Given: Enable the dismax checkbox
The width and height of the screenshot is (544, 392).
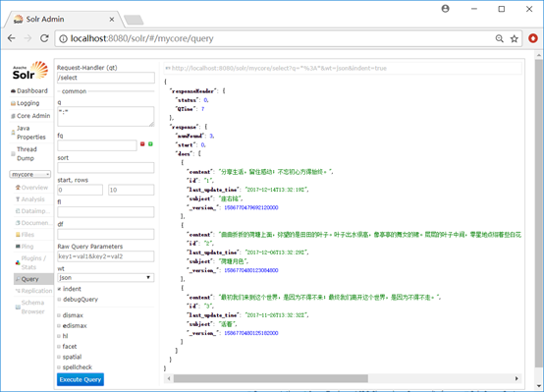Looking at the screenshot, I should click(59, 315).
